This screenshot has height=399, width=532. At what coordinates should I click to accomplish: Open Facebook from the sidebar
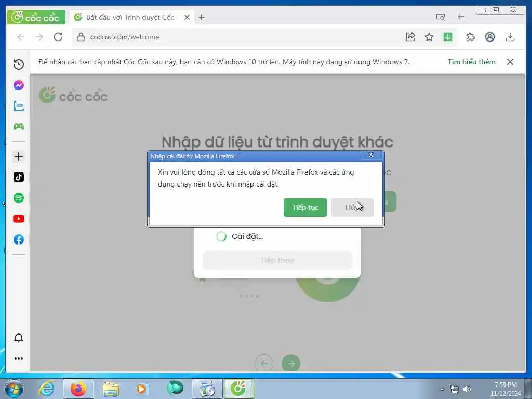(19, 240)
